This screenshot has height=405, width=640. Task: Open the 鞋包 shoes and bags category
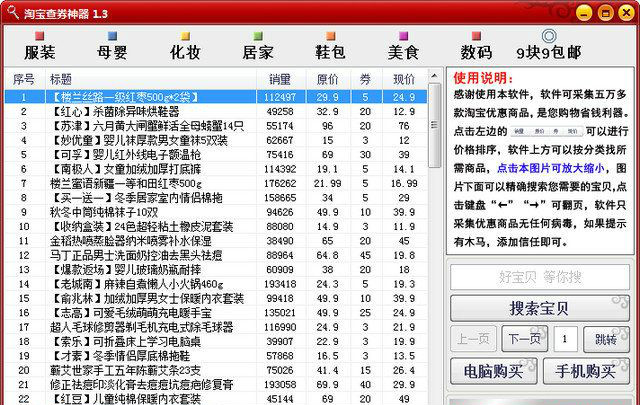(x=330, y=47)
